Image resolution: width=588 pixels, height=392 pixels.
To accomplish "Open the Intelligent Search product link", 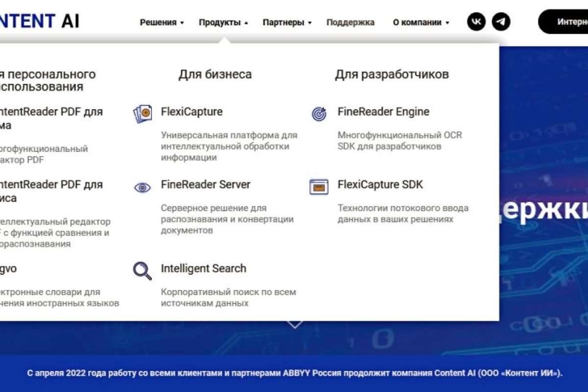I will click(203, 269).
